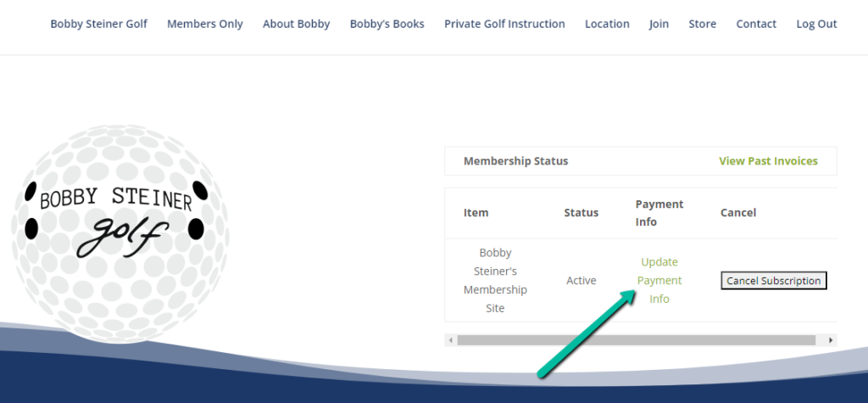View Past Invoices link
The height and width of the screenshot is (403, 868).
(x=768, y=161)
